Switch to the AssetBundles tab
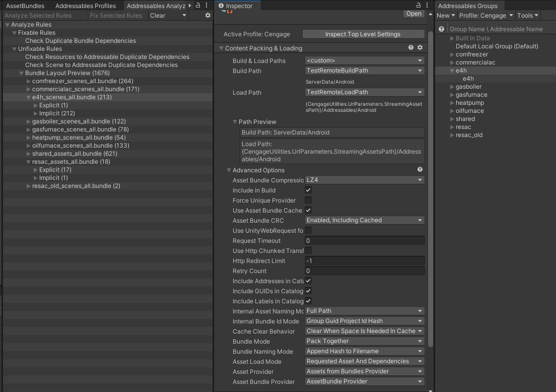 [26, 6]
